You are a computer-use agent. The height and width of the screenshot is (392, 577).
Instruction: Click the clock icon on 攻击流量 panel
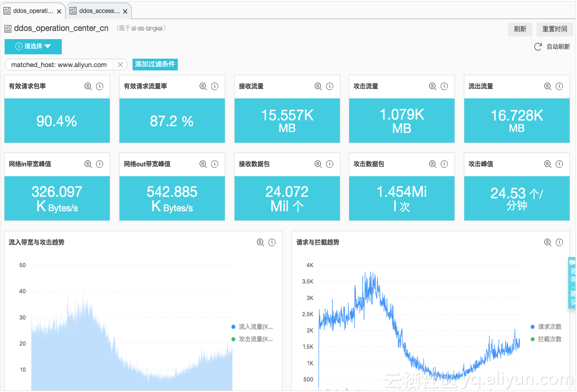point(444,86)
